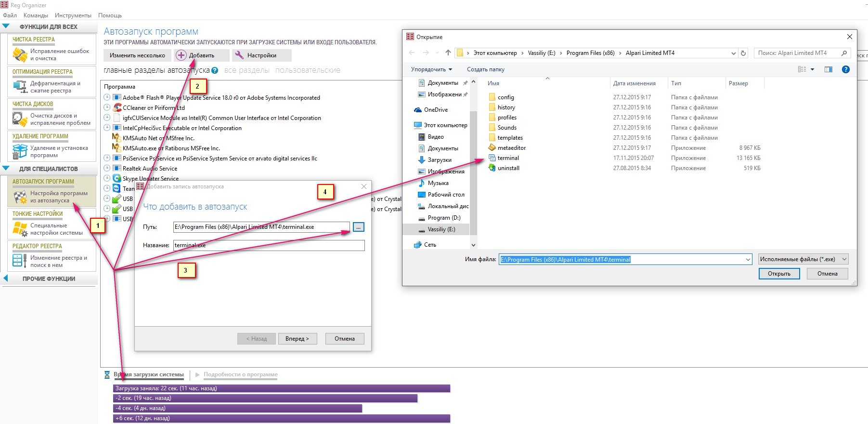Sort files by Дата изменения column
Screen dimensions: 868x424
634,83
